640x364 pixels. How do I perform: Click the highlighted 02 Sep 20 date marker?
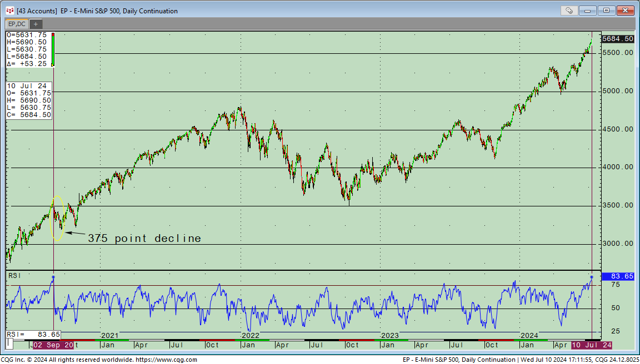point(53,345)
